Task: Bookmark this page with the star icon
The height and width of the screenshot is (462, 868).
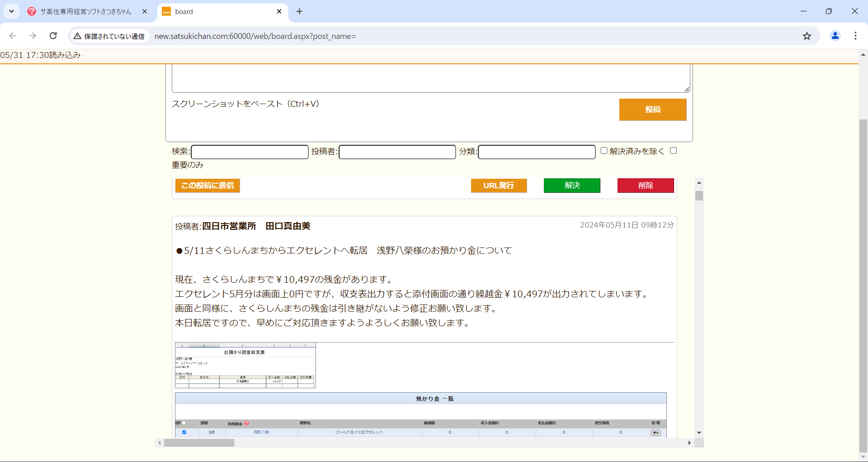Action: (x=807, y=36)
